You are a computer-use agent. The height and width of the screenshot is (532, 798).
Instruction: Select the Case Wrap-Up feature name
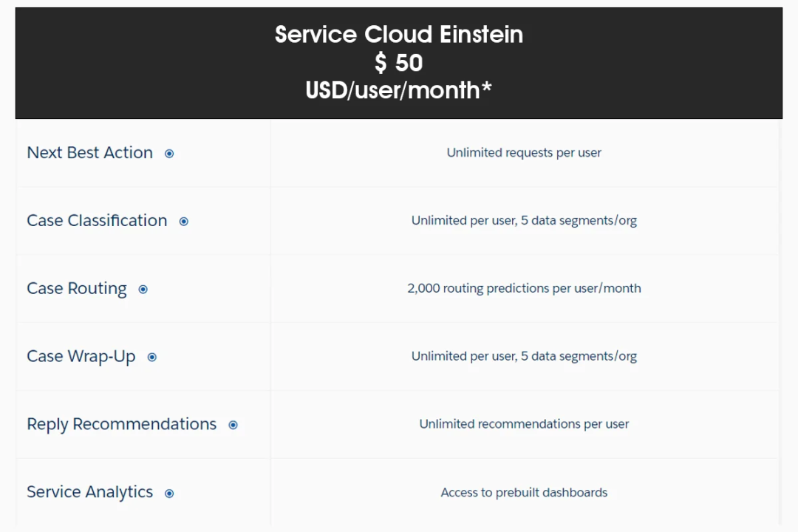pos(81,357)
